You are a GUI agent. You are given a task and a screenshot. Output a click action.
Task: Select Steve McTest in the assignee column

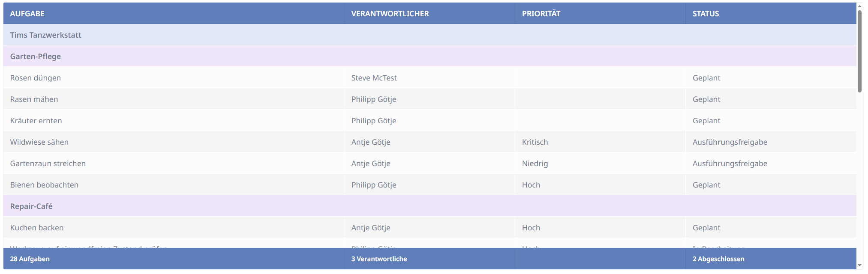374,78
